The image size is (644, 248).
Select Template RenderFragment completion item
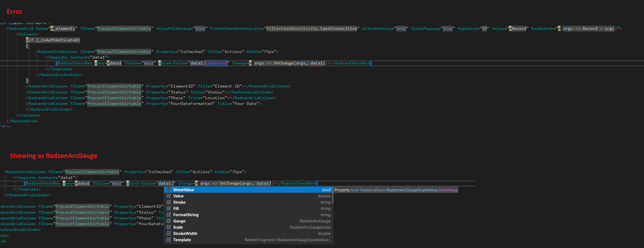click(x=248, y=240)
